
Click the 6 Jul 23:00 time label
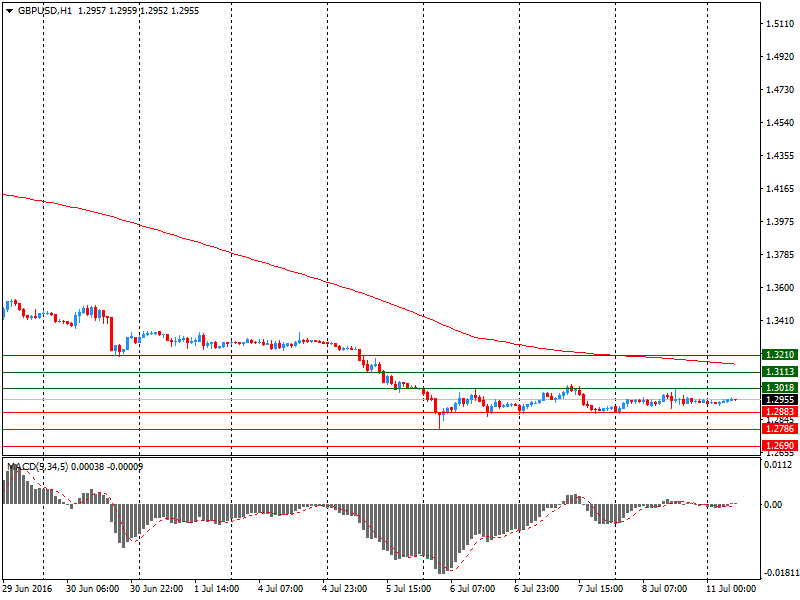coord(536,589)
